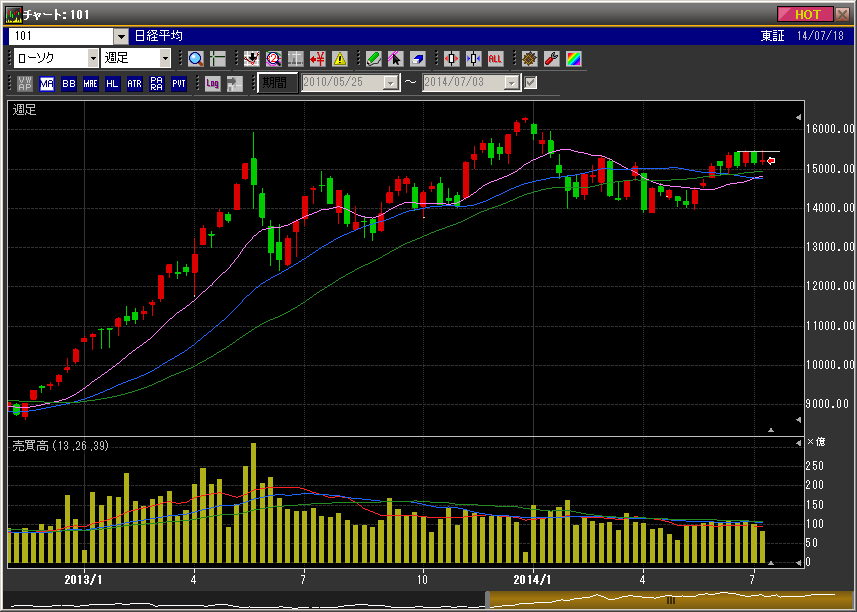Screen dimensions: 857x612
Task: Click the 101 code input field
Action: (62, 36)
